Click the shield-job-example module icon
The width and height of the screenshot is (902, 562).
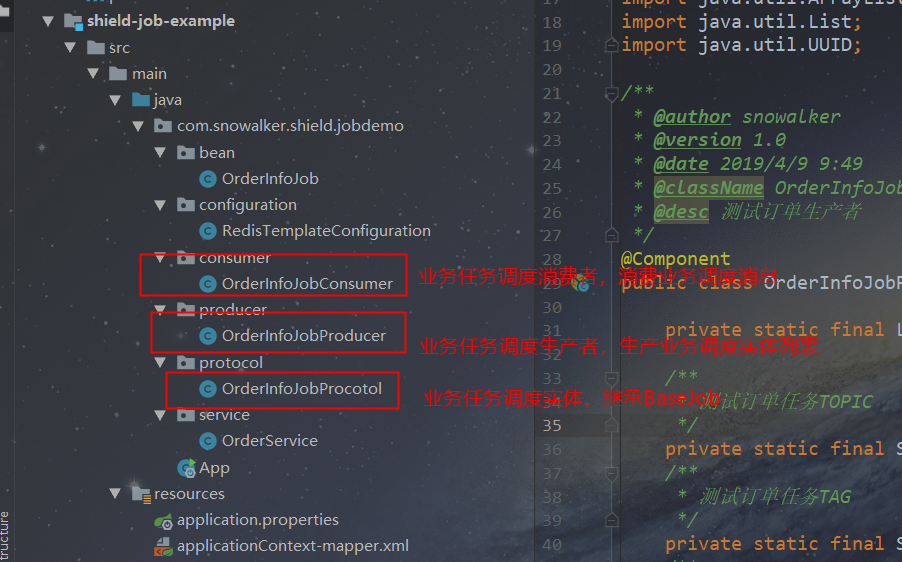73,22
